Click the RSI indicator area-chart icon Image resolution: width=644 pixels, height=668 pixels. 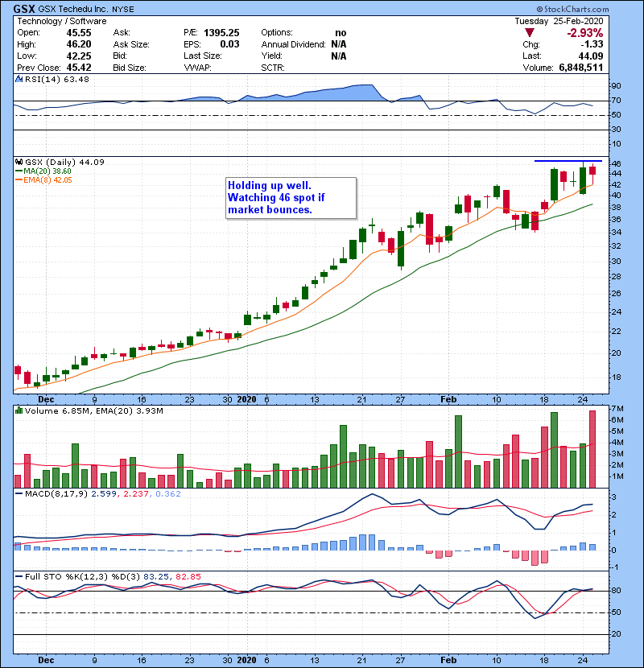19,79
